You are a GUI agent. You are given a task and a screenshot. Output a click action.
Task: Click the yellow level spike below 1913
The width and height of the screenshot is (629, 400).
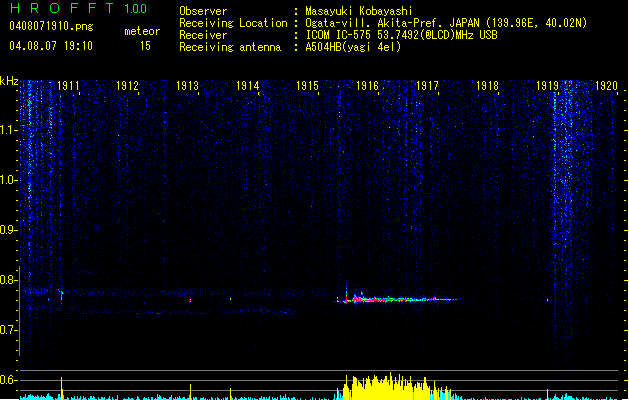(x=191, y=391)
